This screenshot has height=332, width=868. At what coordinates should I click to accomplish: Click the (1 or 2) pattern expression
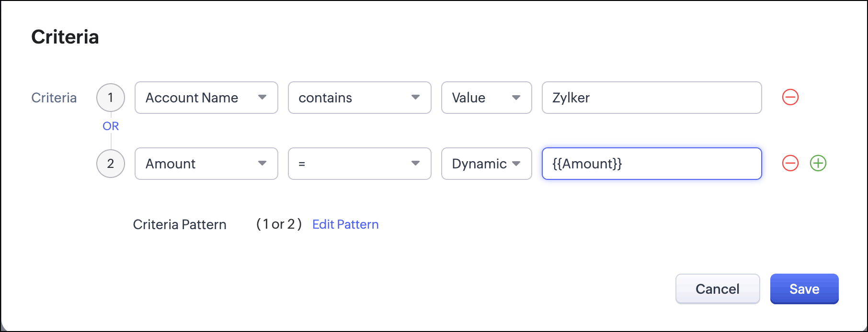click(x=279, y=224)
